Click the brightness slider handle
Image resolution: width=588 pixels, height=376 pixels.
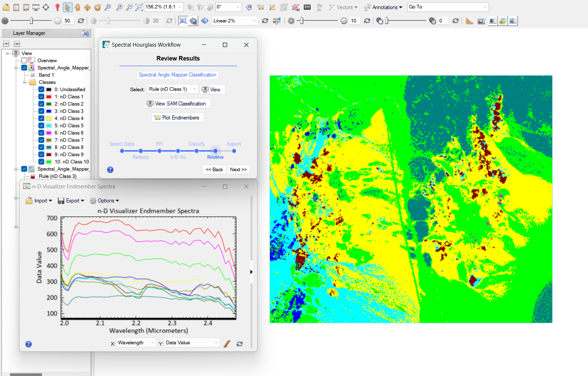(x=31, y=21)
